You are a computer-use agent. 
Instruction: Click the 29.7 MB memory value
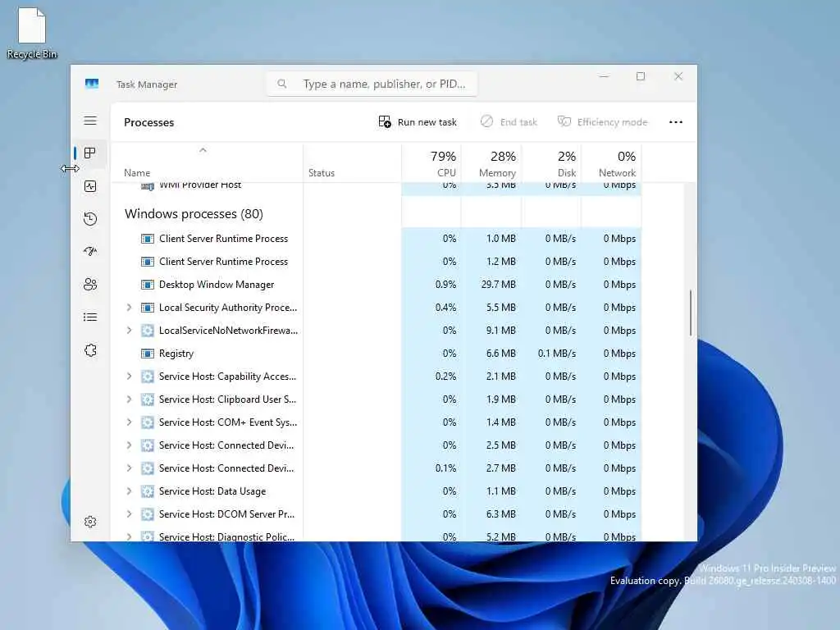click(498, 285)
